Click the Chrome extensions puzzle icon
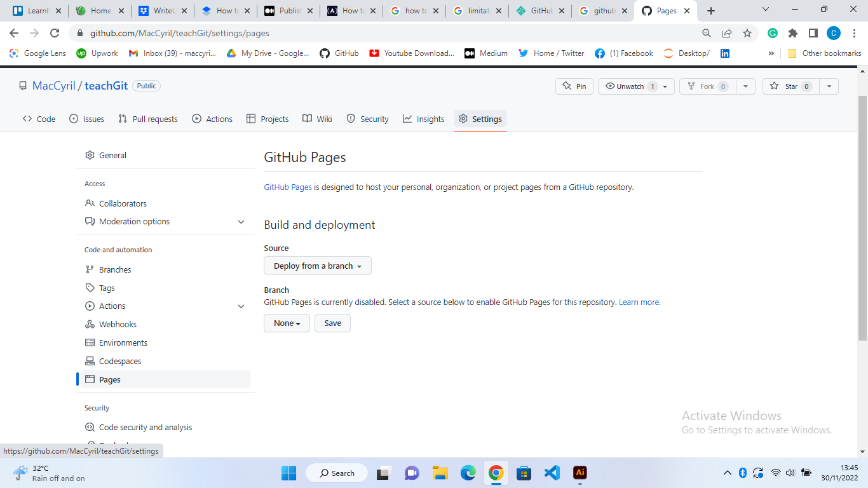The width and height of the screenshot is (868, 488). click(x=792, y=33)
